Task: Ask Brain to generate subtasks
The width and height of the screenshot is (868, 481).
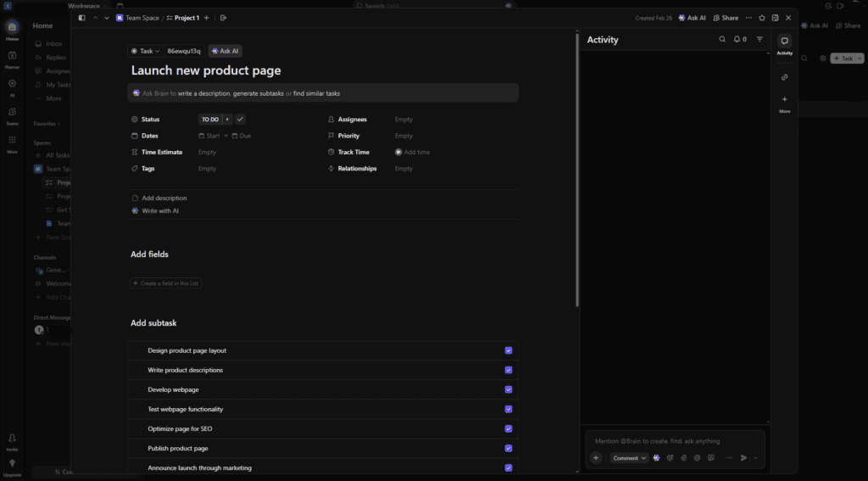Action: [x=258, y=93]
